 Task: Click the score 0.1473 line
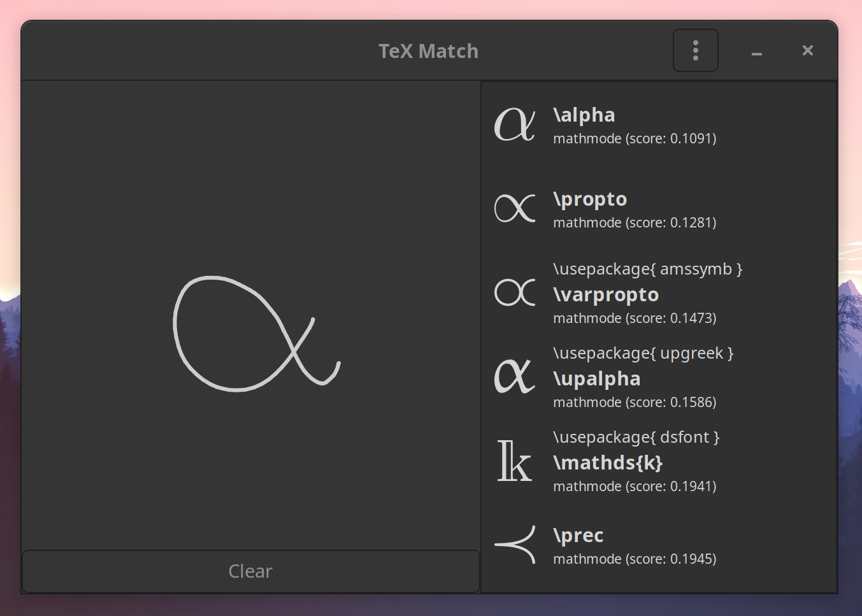635,319
